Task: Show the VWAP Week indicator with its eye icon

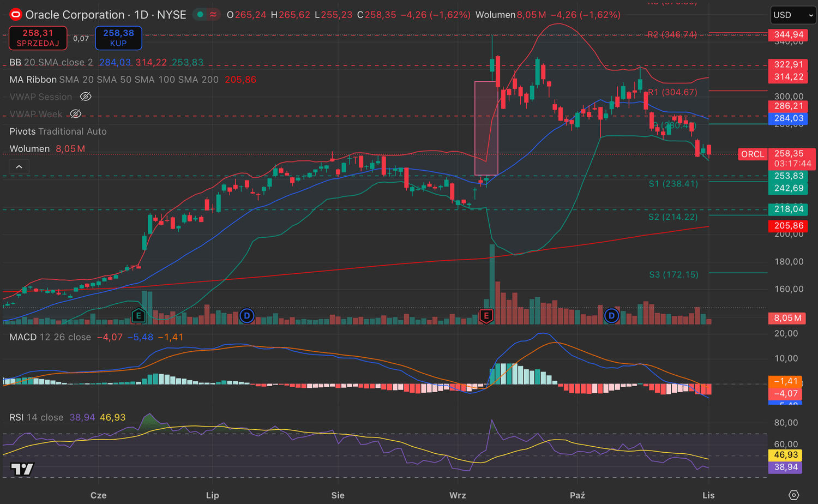Action: [x=76, y=114]
